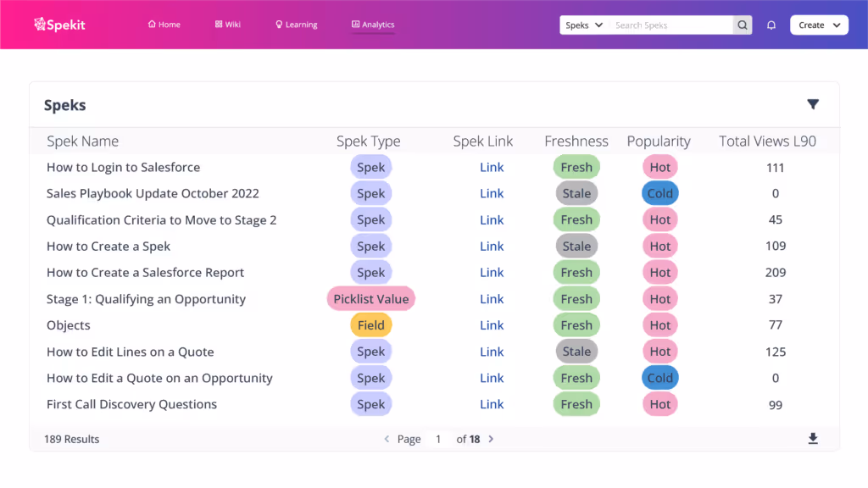Image resolution: width=868 pixels, height=488 pixels.
Task: Sort by Spek Name column header
Action: [x=82, y=141]
